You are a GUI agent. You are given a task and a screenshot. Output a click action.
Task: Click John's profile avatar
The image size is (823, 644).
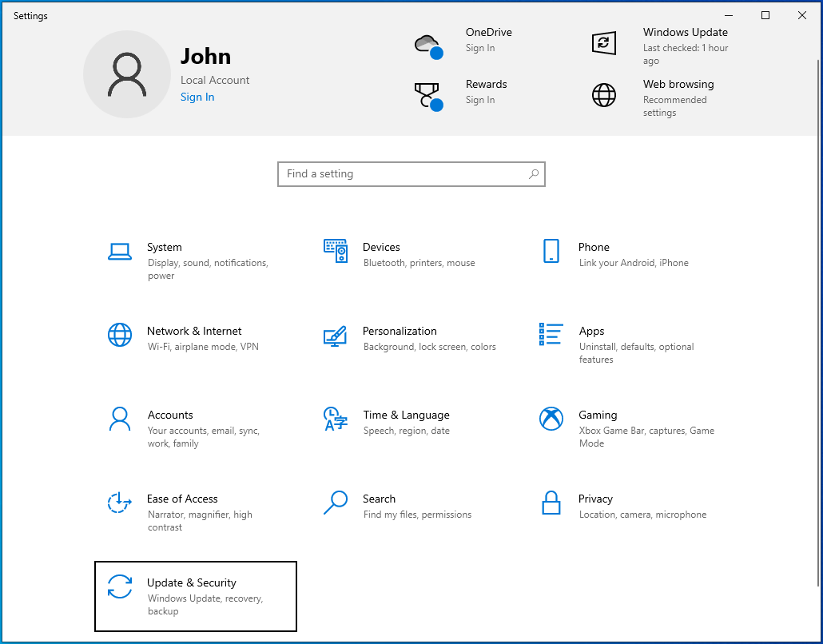coord(127,74)
